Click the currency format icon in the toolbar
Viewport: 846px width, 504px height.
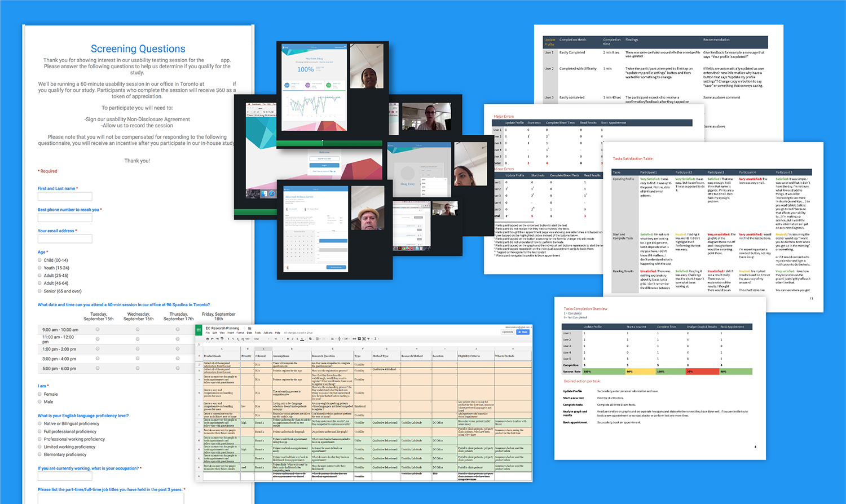(x=228, y=339)
